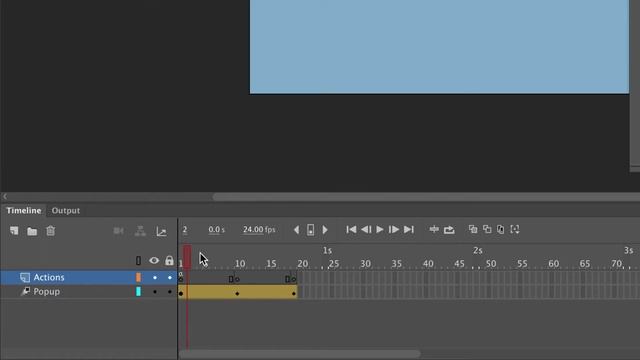Go to next keyframe arrow
Screen dimensions: 640x360
(325, 230)
